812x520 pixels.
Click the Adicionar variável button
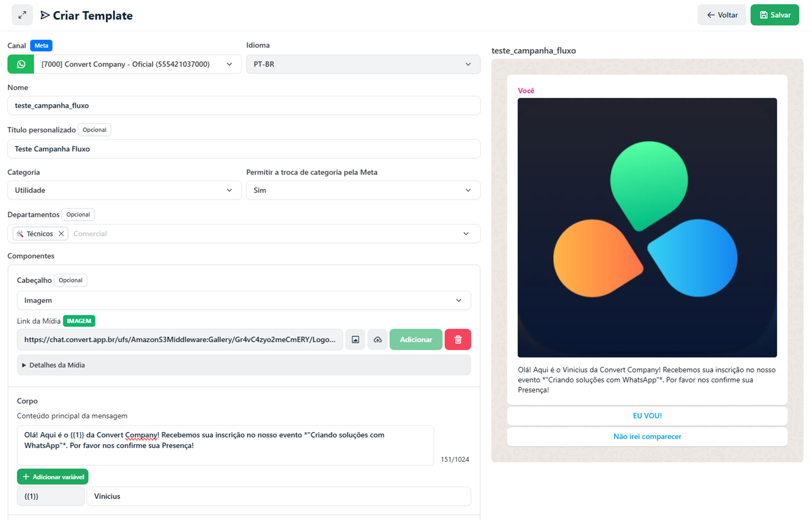pos(53,477)
